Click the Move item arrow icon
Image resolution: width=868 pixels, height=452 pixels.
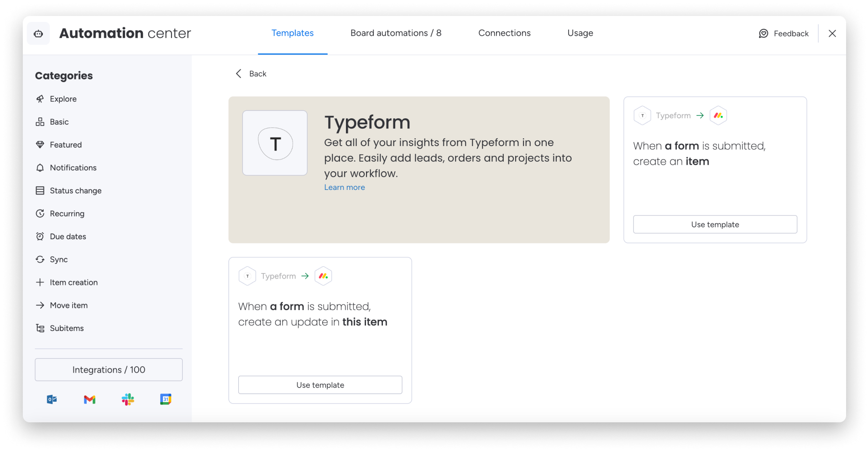click(40, 305)
